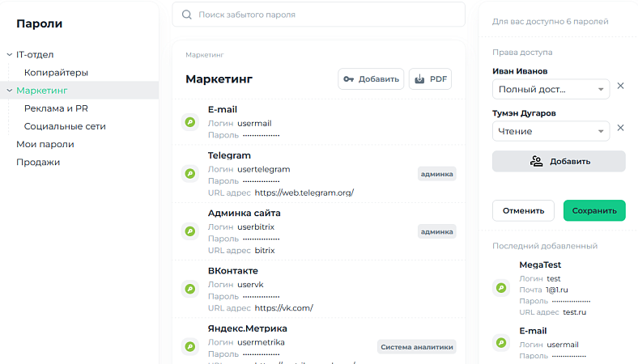
Task: Click Добавить button with key icon
Action: 371,79
